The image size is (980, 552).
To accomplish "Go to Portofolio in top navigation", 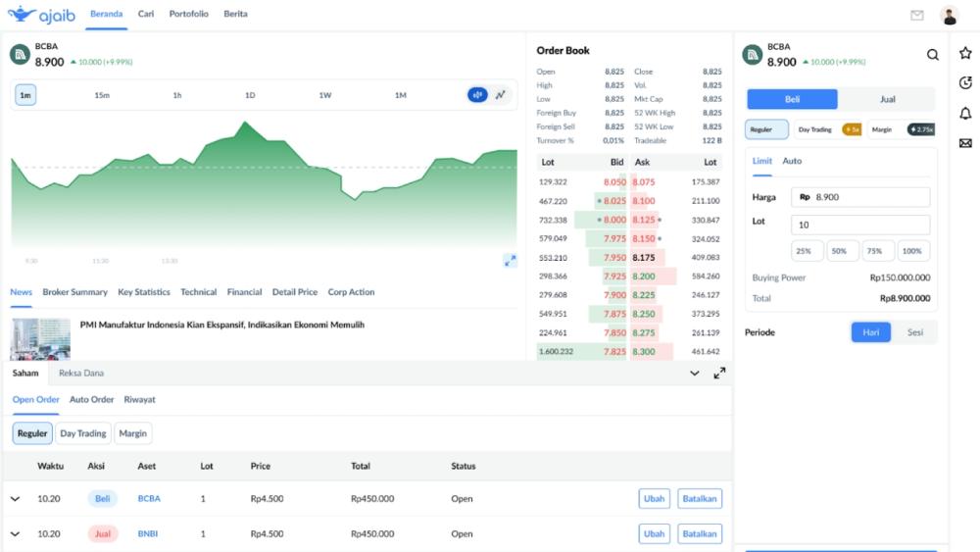I will coord(189,14).
